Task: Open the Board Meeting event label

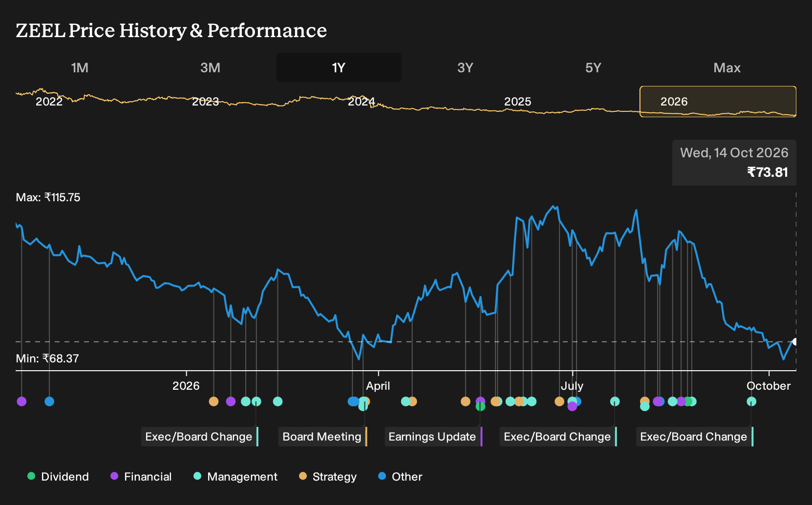Action: point(322,437)
